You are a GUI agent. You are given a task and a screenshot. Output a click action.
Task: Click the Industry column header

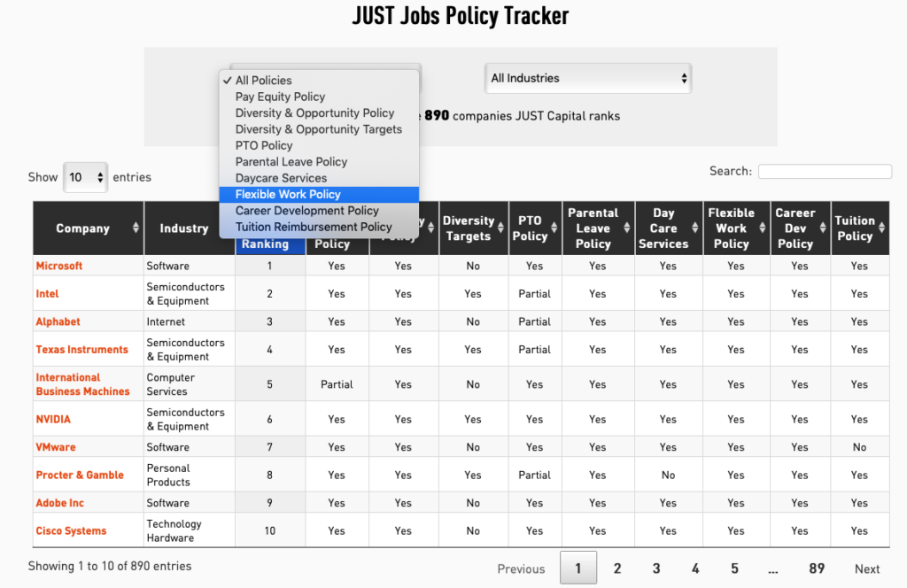(184, 228)
